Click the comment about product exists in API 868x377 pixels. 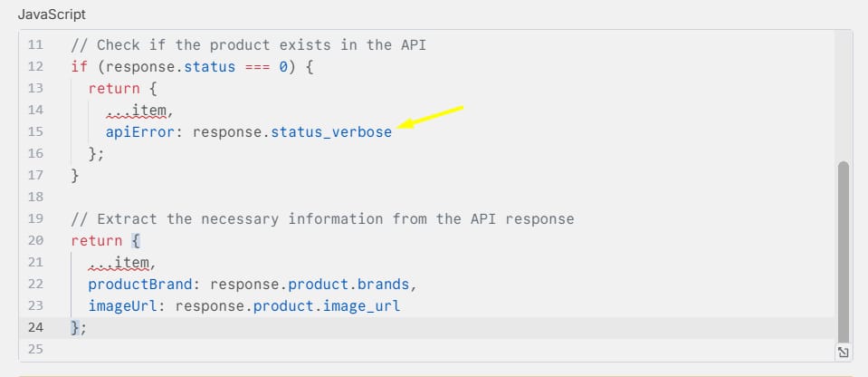(249, 45)
